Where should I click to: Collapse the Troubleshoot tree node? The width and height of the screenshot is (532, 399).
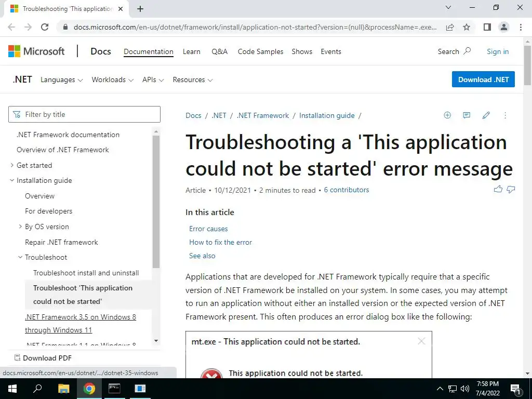(x=20, y=257)
